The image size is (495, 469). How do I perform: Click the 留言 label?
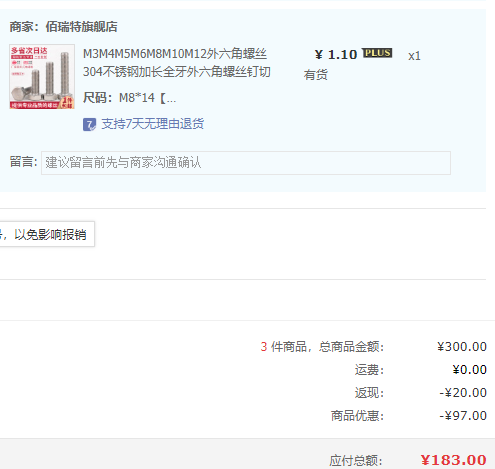[23, 162]
